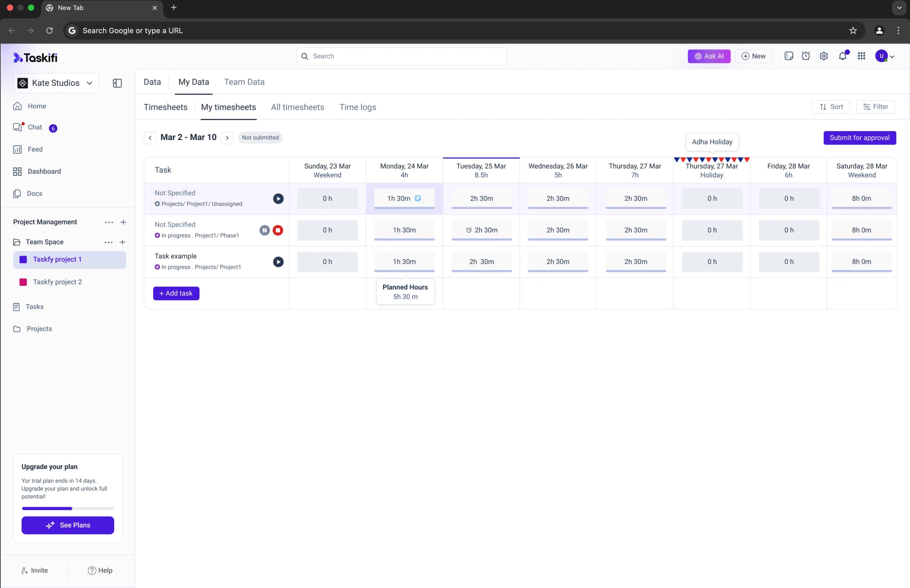Open the Time logs tab
The height and width of the screenshot is (588, 910).
(358, 107)
